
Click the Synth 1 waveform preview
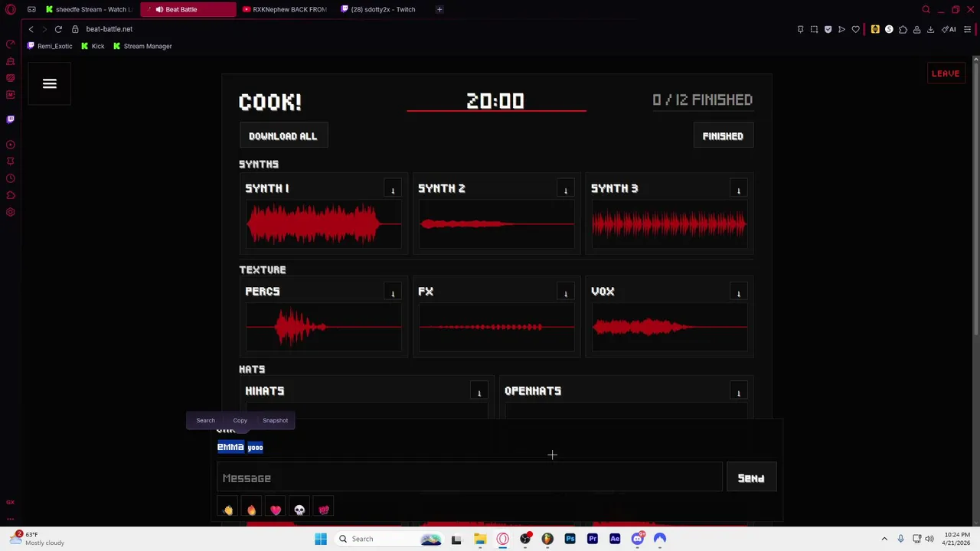323,224
